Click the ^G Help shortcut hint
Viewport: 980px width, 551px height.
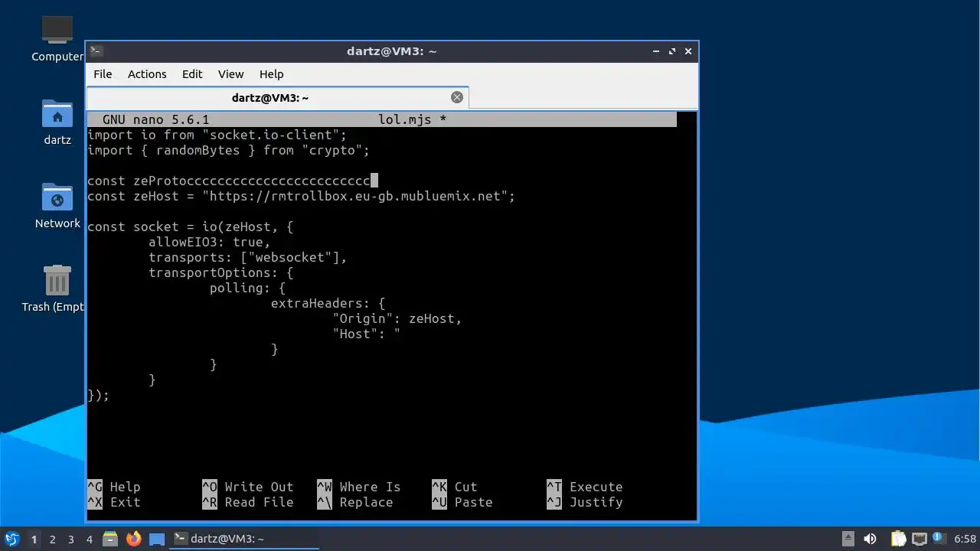(114, 487)
